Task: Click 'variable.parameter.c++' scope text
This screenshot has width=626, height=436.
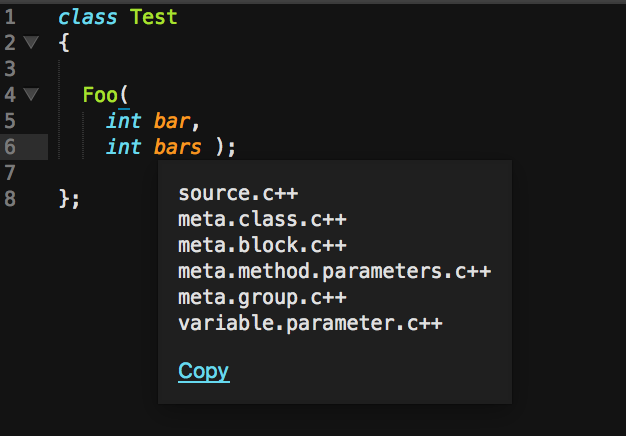Action: click(x=310, y=324)
